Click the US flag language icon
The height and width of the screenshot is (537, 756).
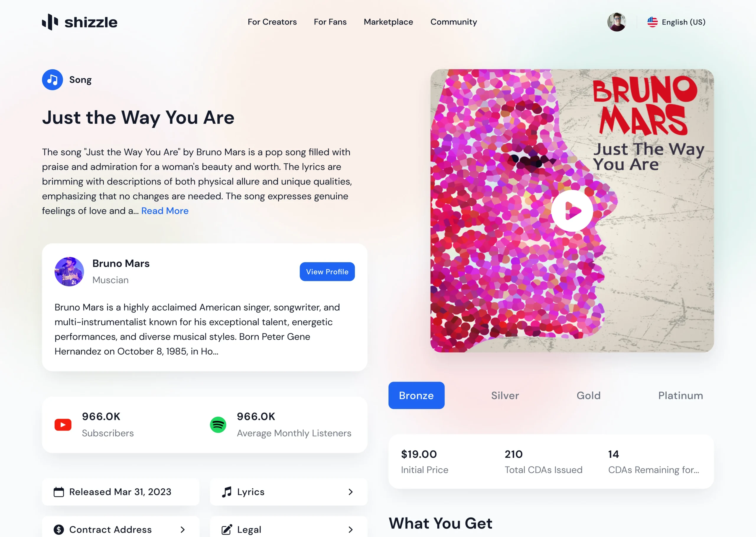[x=652, y=22]
